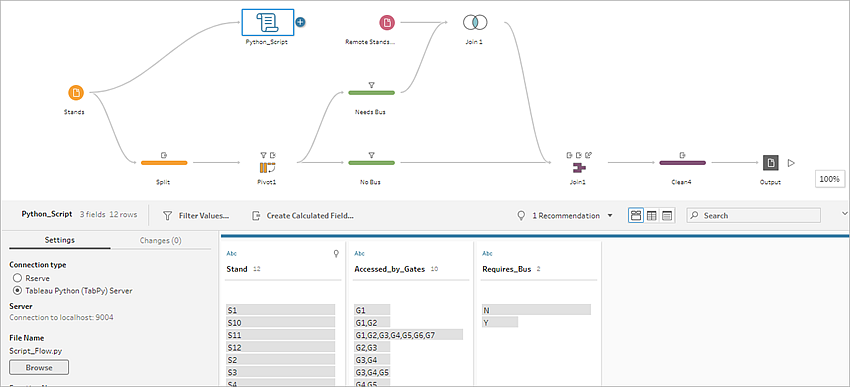Select the Output step icon
Screen dimensions: 850x387
click(770, 162)
